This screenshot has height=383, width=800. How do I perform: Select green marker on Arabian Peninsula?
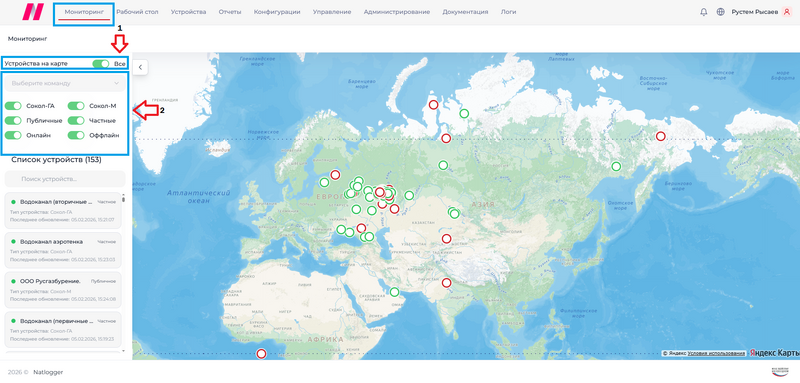[394, 292]
